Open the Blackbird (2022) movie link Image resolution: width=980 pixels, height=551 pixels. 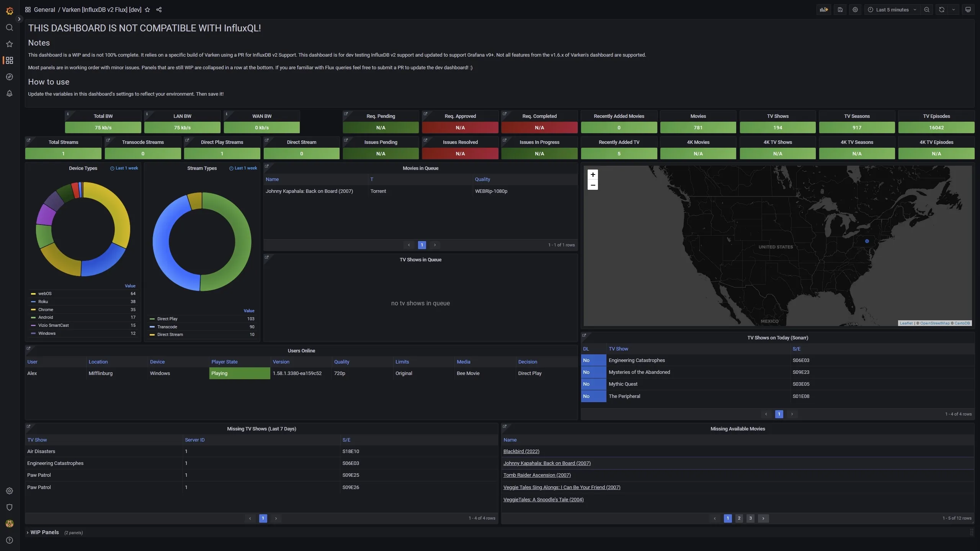pyautogui.click(x=521, y=452)
